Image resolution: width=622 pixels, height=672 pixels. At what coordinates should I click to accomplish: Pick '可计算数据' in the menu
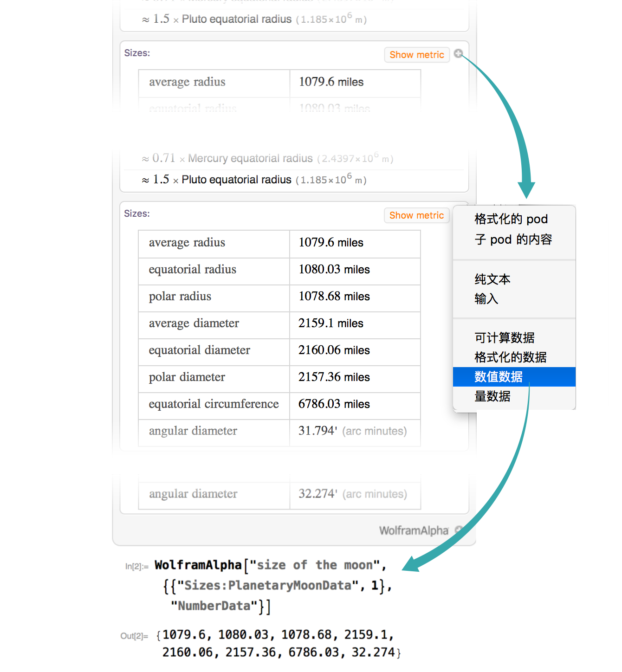(x=514, y=338)
